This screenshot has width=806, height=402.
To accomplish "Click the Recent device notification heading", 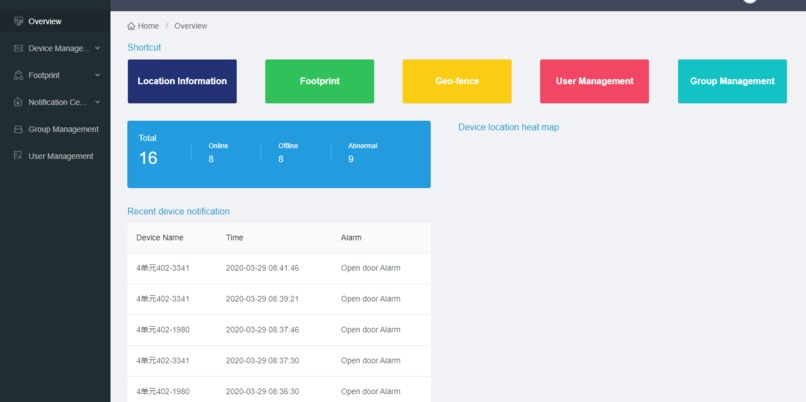I will (178, 211).
